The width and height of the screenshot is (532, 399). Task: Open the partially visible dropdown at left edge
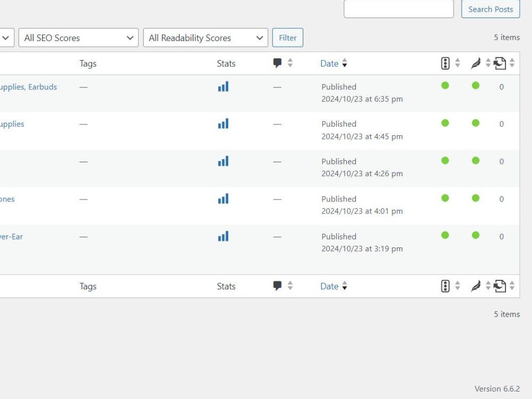click(x=6, y=38)
